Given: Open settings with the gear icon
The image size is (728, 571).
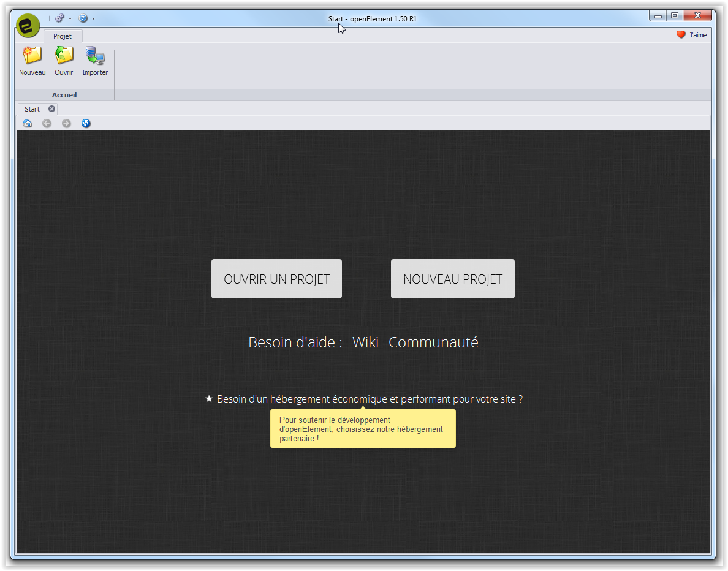Looking at the screenshot, I should (x=59, y=18).
